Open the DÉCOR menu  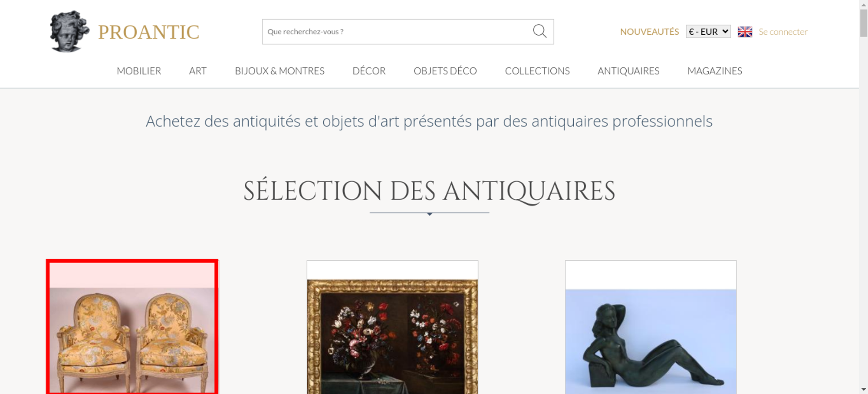pos(369,71)
